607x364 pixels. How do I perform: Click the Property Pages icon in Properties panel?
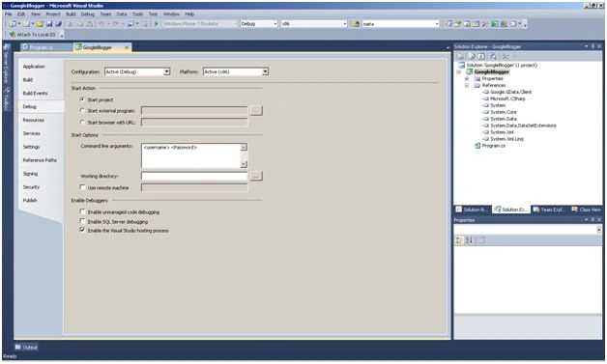481,240
